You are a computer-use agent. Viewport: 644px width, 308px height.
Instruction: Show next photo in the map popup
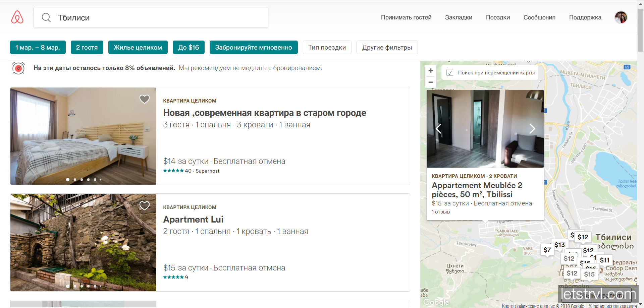(x=532, y=129)
